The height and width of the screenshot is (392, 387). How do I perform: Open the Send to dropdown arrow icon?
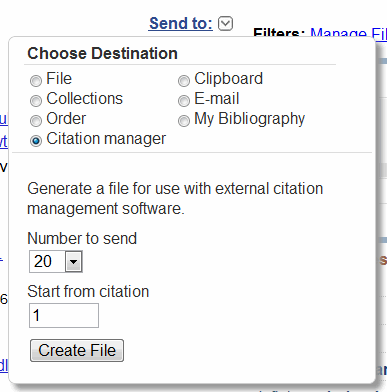click(x=225, y=24)
